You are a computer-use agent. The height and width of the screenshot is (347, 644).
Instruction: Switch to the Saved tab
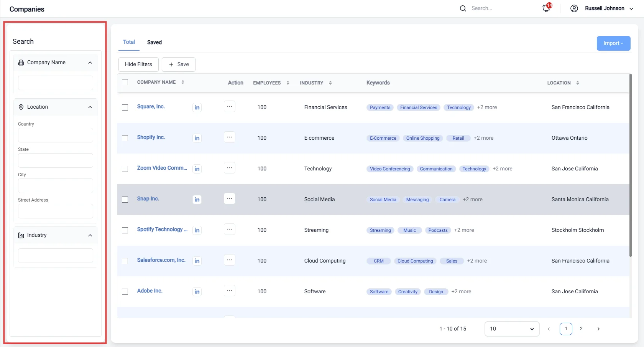(154, 42)
